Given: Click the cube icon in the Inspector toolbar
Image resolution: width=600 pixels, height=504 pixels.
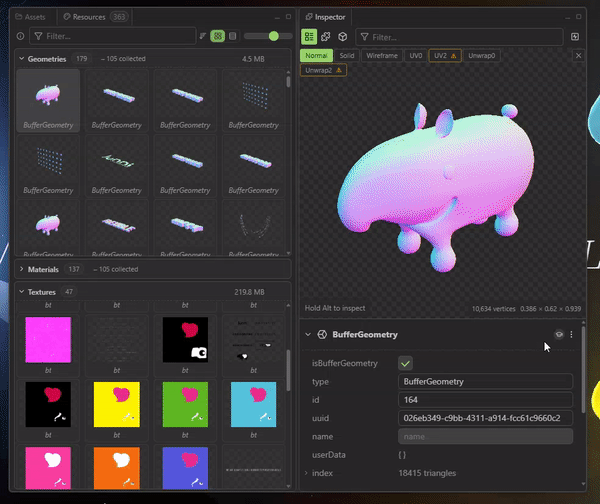Looking at the screenshot, I should pyautogui.click(x=342, y=37).
